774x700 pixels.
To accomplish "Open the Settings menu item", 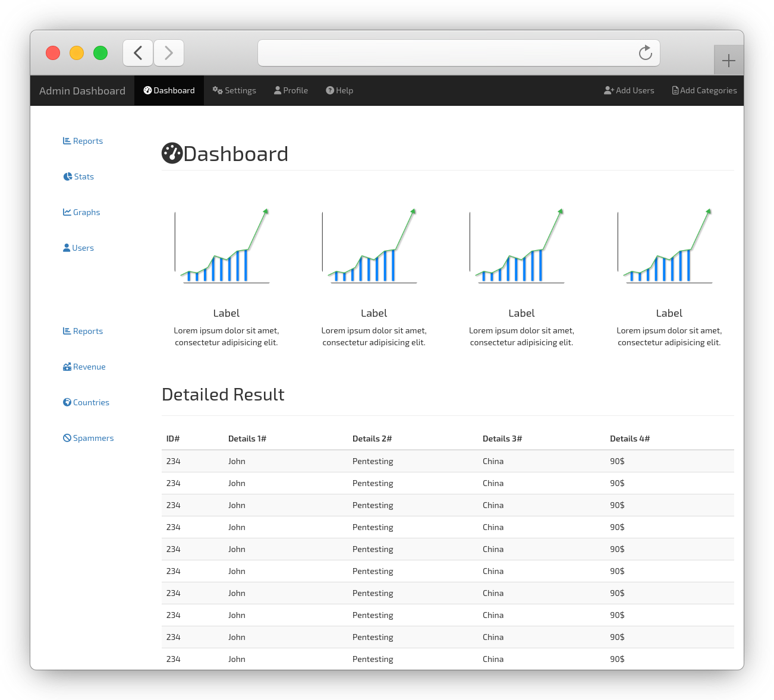I will coord(239,90).
